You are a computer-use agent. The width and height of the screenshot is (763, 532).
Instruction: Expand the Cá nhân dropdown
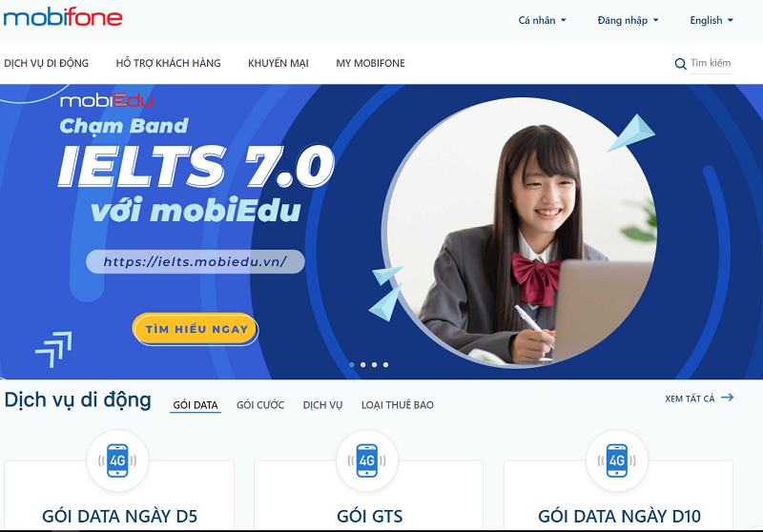(542, 20)
